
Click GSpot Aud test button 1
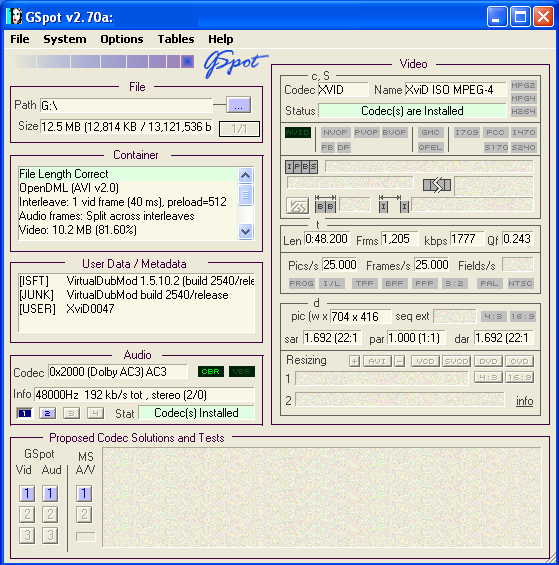click(x=50, y=493)
